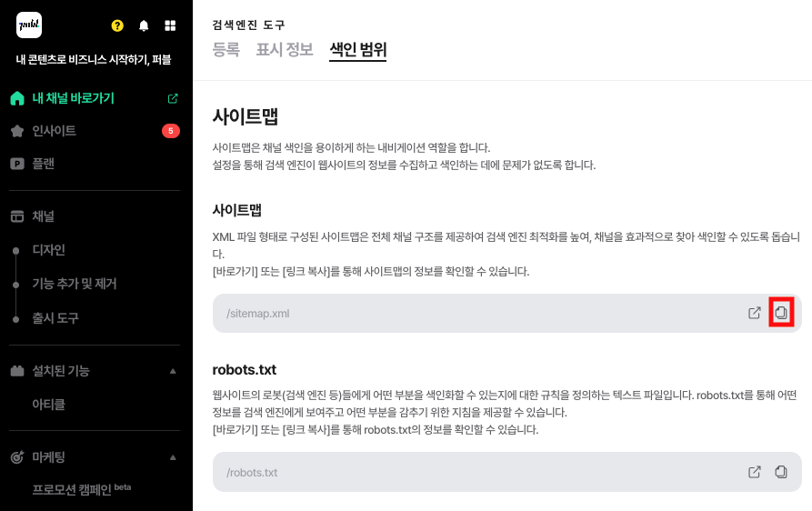Open the yellow help question icon
The width and height of the screenshot is (812, 511).
click(x=117, y=26)
